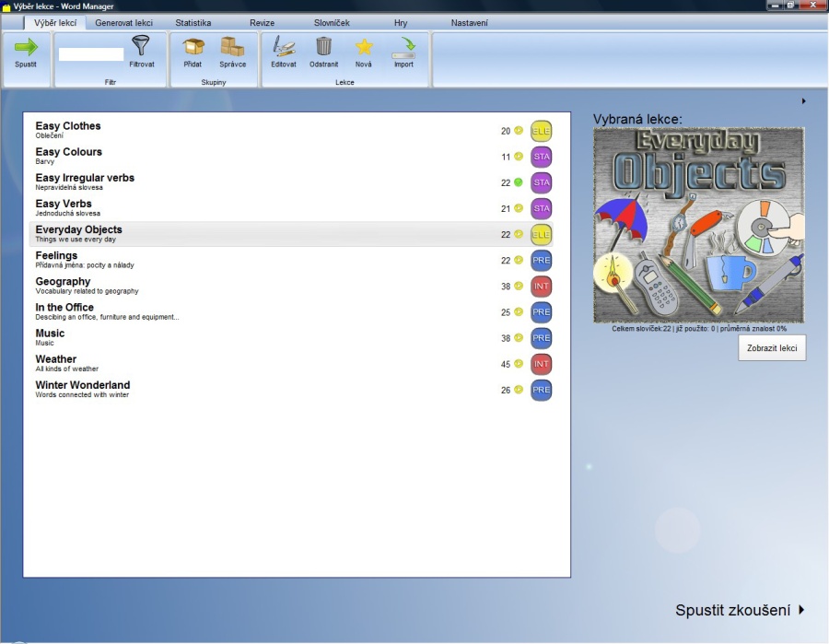The width and height of the screenshot is (829, 644).
Task: Click the Odstranit trash icon
Action: click(323, 48)
